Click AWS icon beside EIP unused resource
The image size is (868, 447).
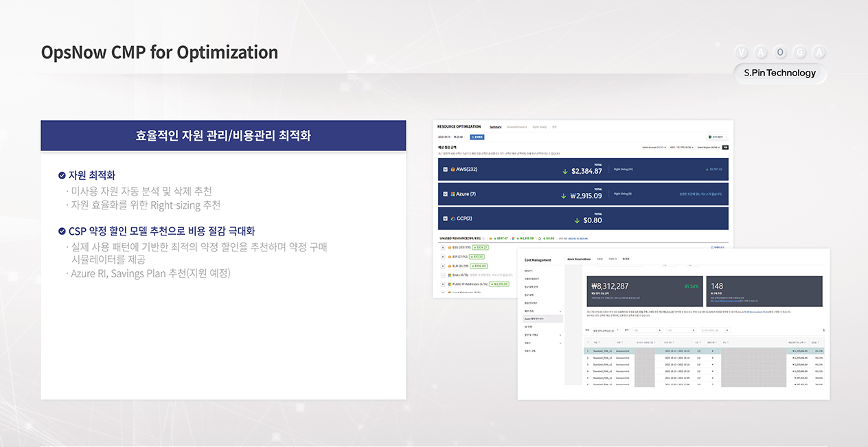click(x=449, y=257)
